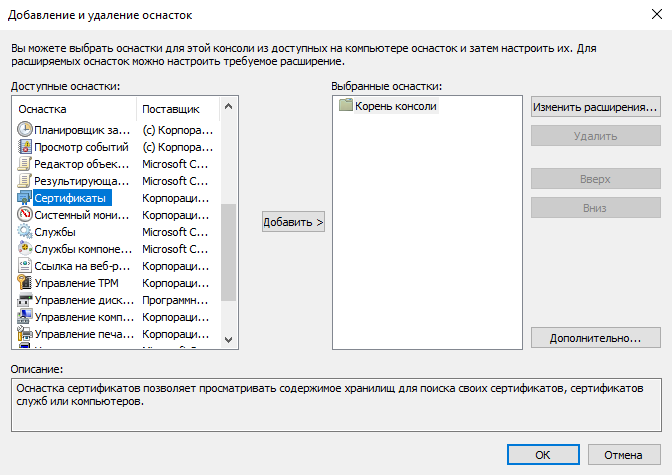Click the snap-in description text box
672x475 pixels.
[336, 404]
